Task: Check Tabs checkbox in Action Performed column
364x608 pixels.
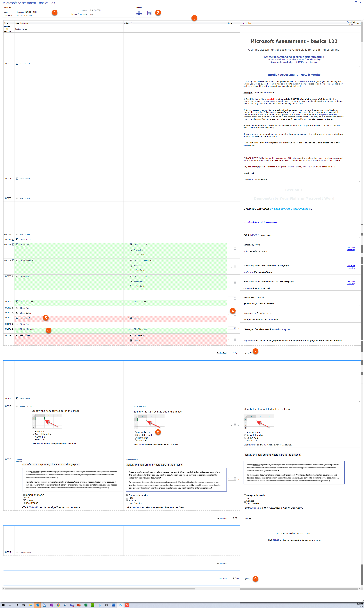Action: point(24,498)
